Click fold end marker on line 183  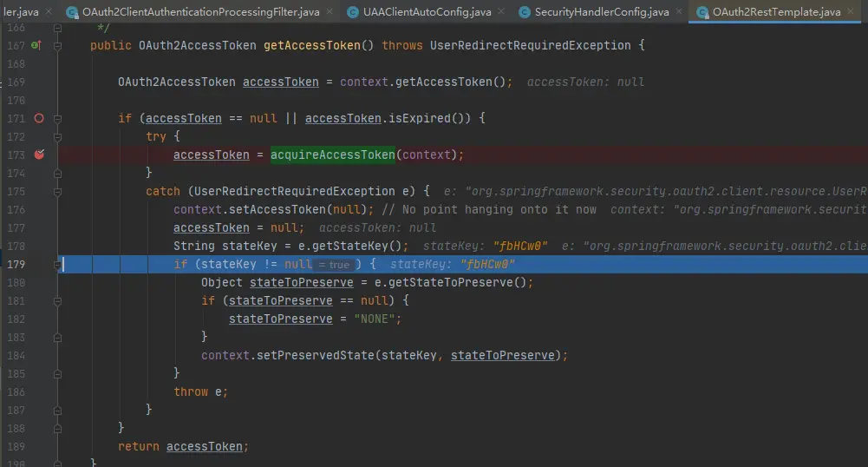coord(57,338)
